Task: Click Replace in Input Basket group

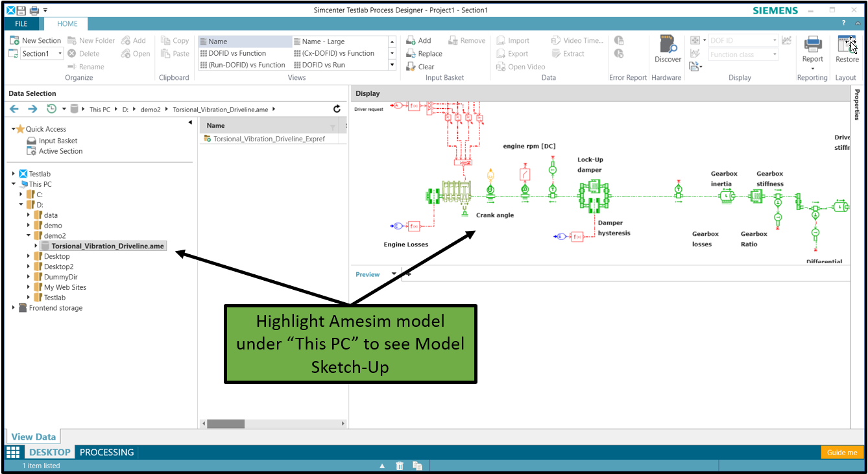Action: [x=424, y=54]
